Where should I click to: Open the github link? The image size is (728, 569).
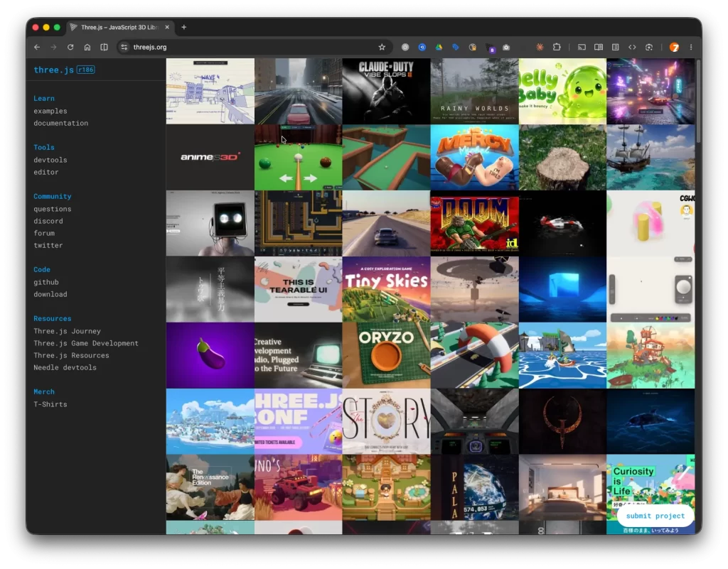(46, 282)
